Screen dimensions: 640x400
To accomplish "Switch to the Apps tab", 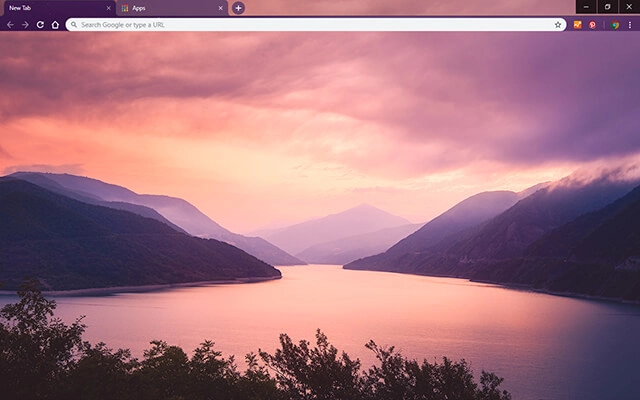I will [172, 8].
